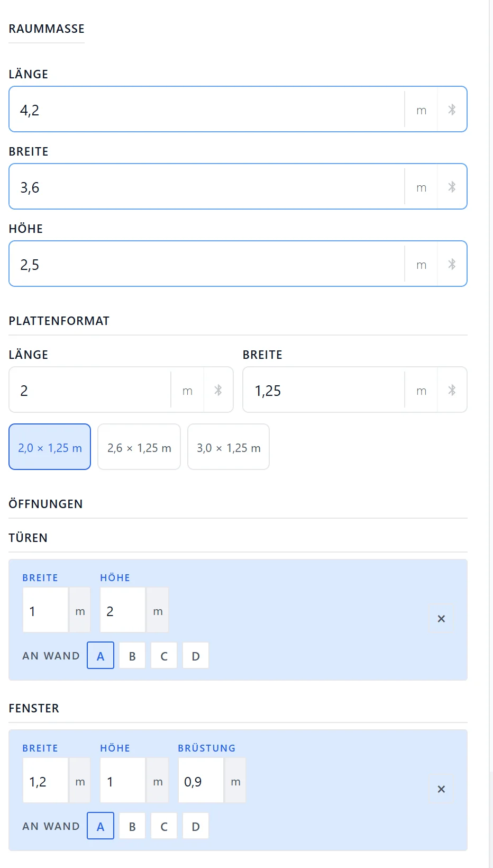Screen dimensions: 493x868
Task: Click the Bluetooth icon in room Breite field
Action: pos(452,187)
